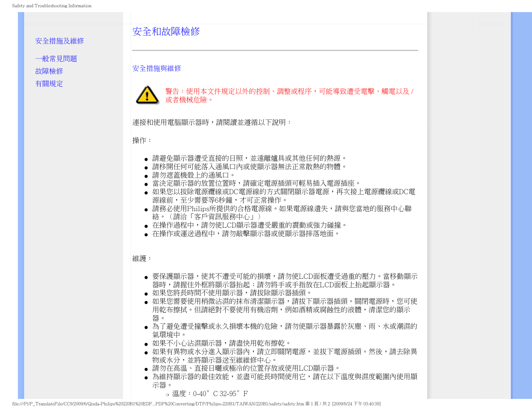This screenshot has height=411, width=532.
Task: Click the file path text in the footer
Action: point(158,404)
